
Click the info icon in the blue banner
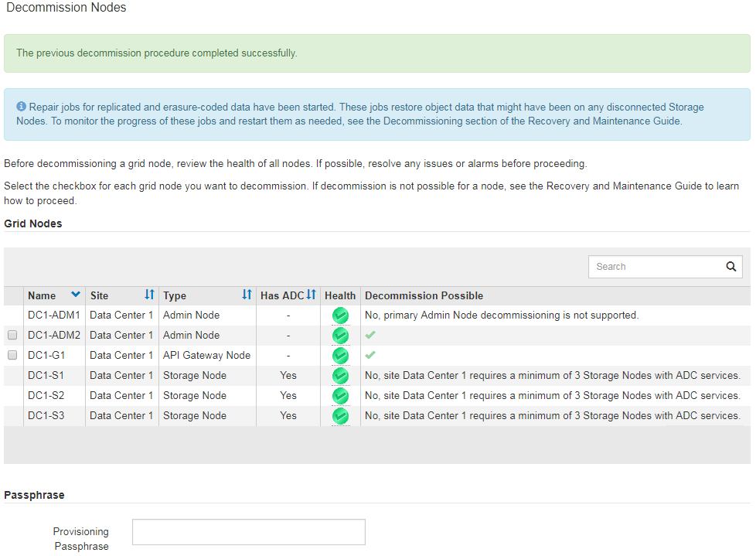coord(21,107)
